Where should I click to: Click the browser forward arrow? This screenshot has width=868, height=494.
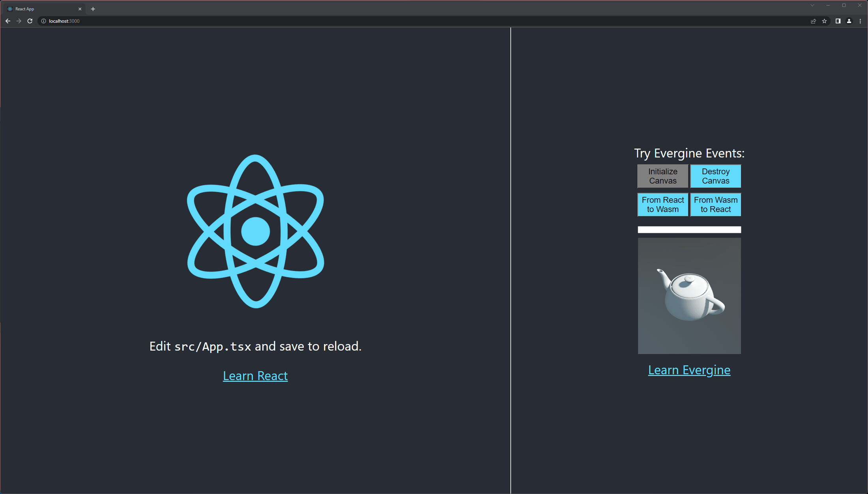[19, 21]
